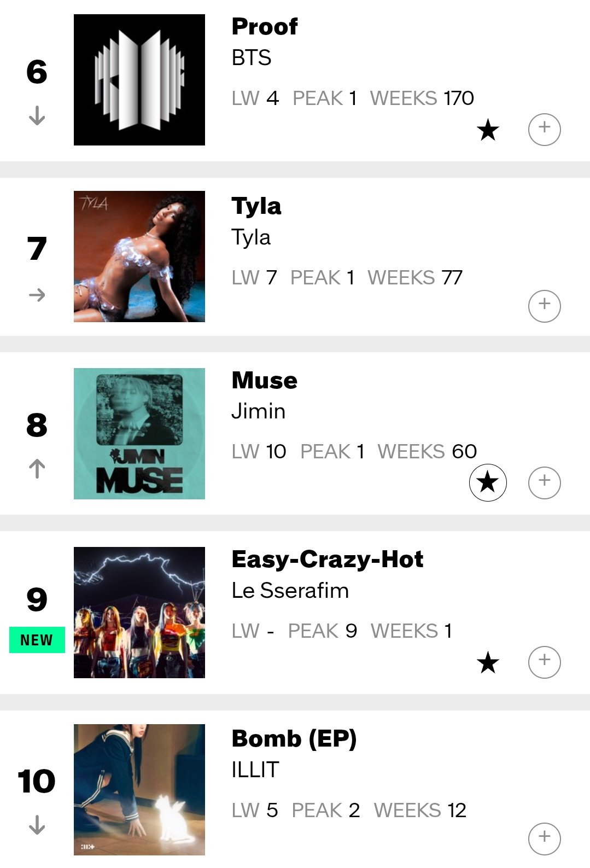Open the Bomb (EP) album cover

[139, 790]
